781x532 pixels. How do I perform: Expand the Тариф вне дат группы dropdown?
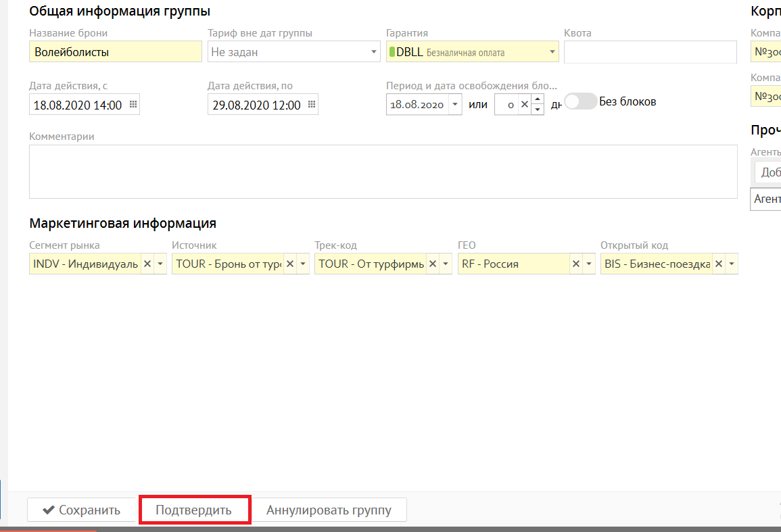point(374,52)
